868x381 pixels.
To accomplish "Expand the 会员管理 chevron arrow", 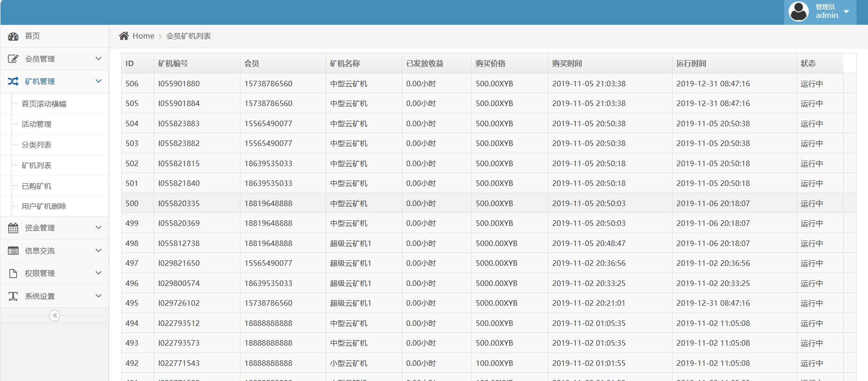I will point(99,59).
